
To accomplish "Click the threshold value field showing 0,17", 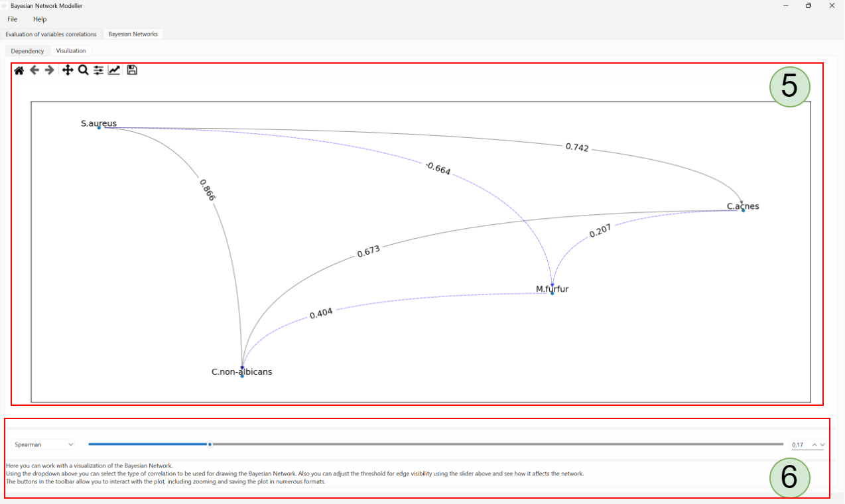I will (x=797, y=444).
